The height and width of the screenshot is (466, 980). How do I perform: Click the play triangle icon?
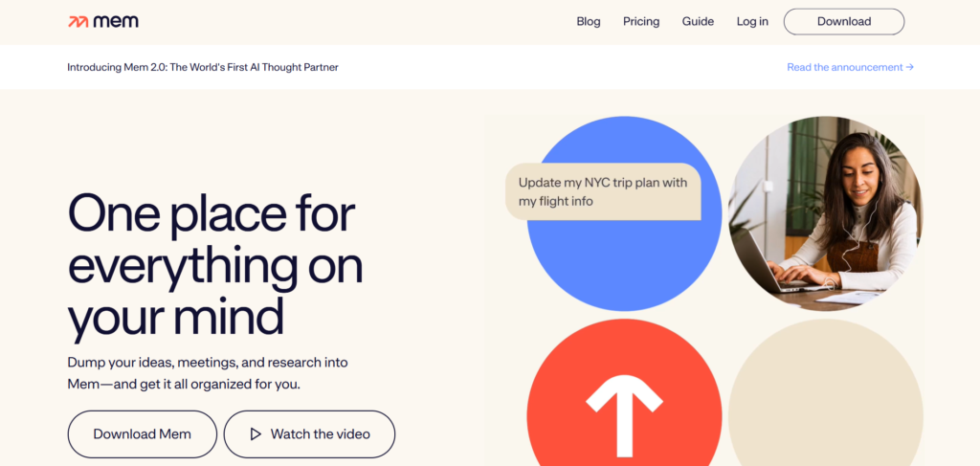pos(256,434)
